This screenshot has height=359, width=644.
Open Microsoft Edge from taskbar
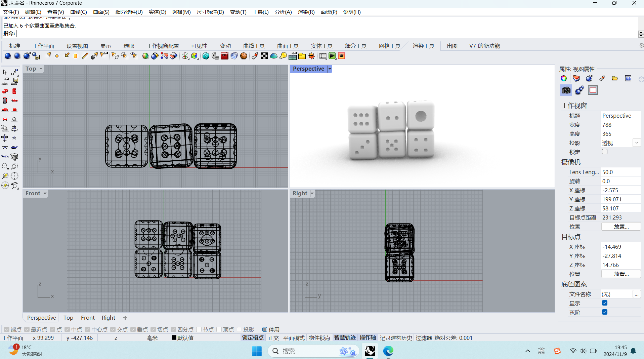388,351
